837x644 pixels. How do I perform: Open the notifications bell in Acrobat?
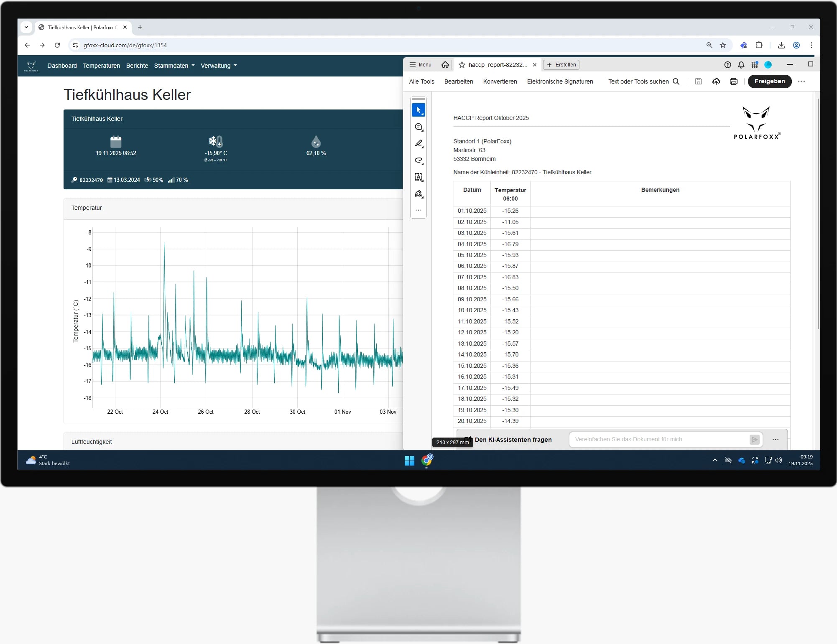(741, 65)
